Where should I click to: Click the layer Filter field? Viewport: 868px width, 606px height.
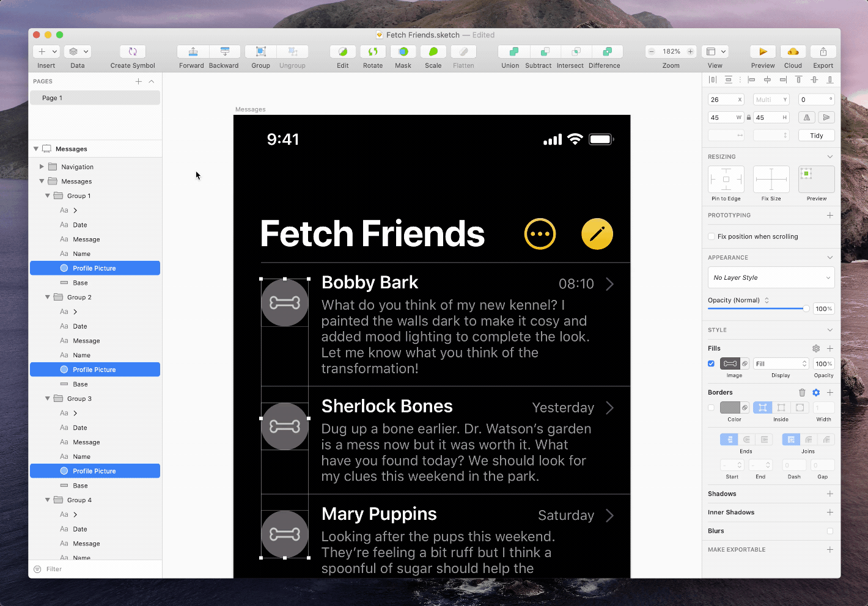[95, 569]
